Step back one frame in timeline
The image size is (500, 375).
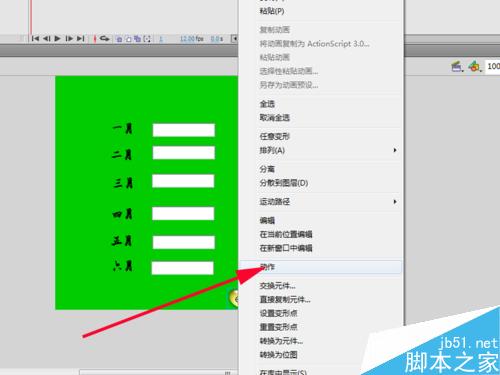tap(47, 39)
